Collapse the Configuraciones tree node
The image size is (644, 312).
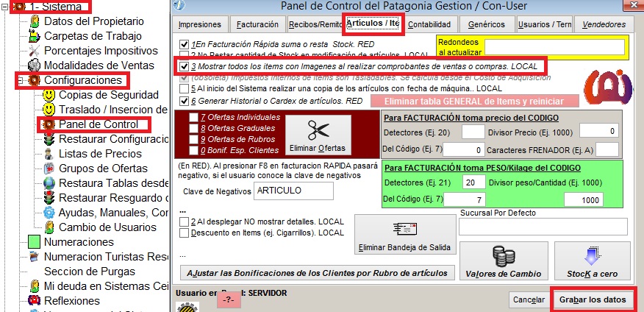click(20, 80)
